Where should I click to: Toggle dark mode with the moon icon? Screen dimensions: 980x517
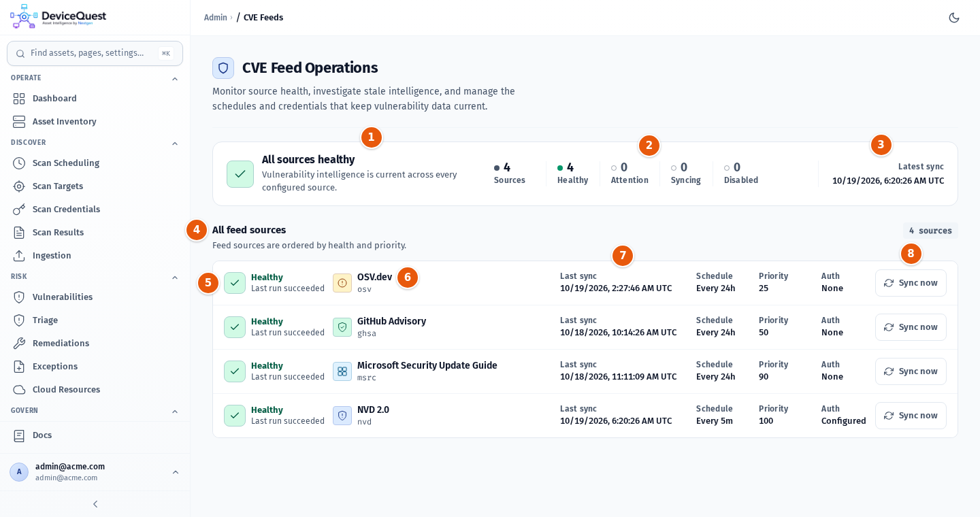pyautogui.click(x=954, y=18)
